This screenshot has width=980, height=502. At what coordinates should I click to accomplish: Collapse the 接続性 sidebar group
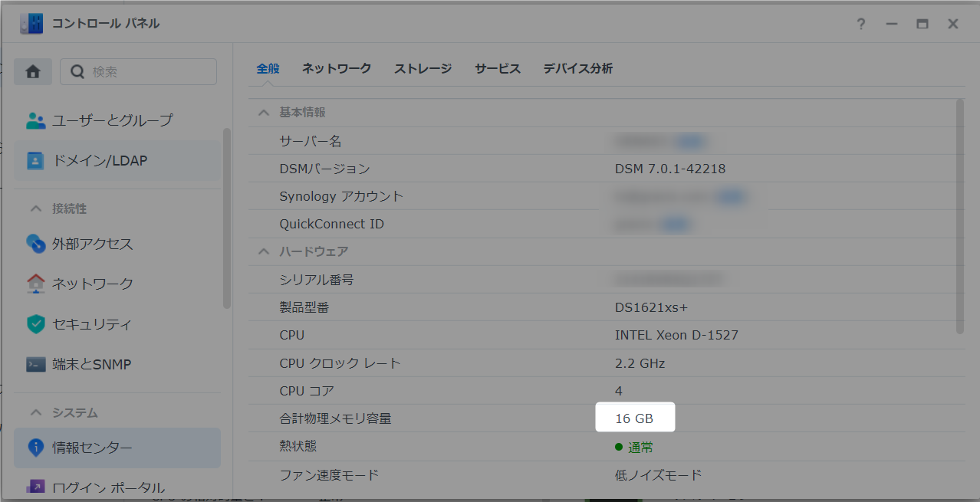click(35, 208)
